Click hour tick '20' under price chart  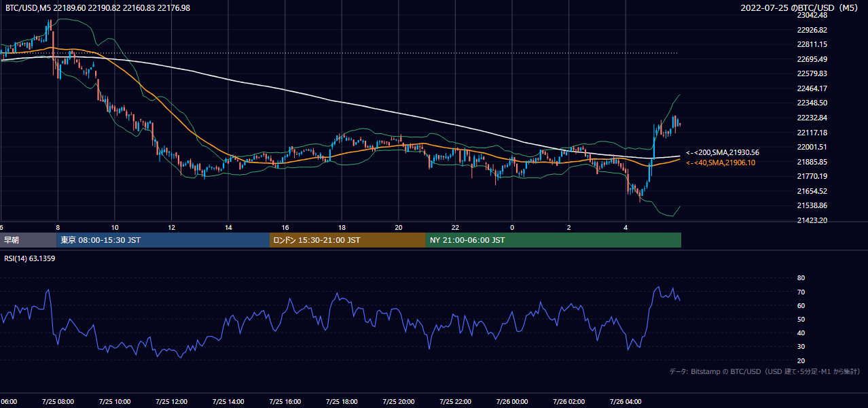pos(399,227)
